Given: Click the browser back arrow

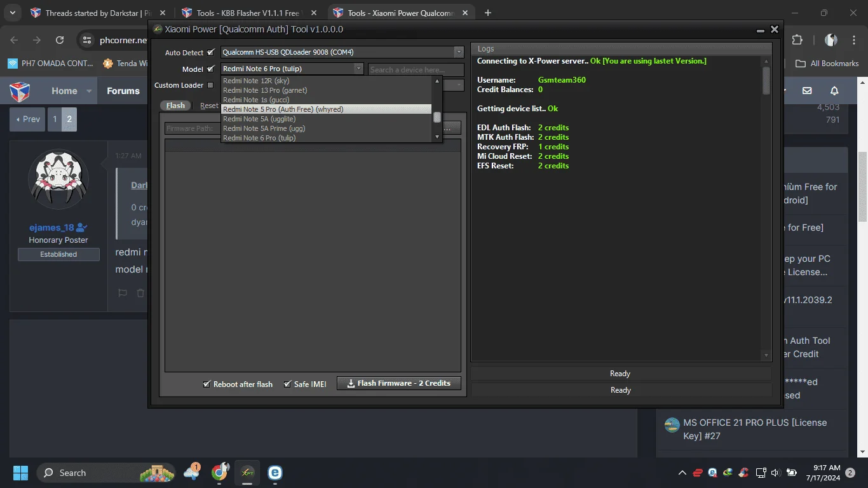Looking at the screenshot, I should tap(15, 40).
